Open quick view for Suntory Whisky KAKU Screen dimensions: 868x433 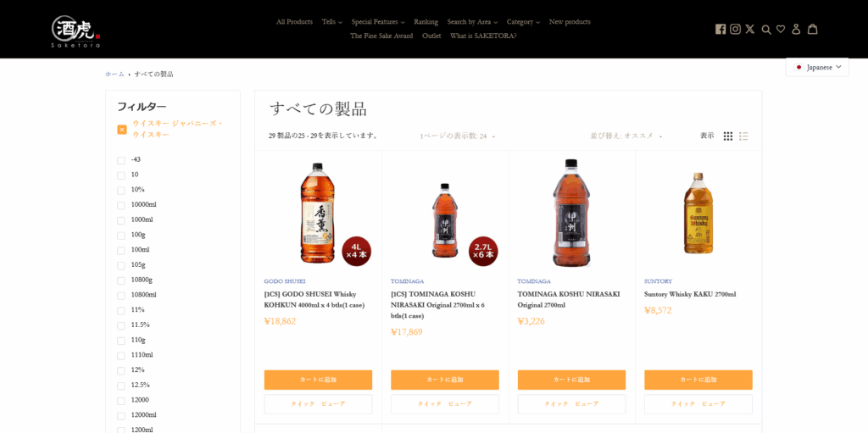click(698, 404)
